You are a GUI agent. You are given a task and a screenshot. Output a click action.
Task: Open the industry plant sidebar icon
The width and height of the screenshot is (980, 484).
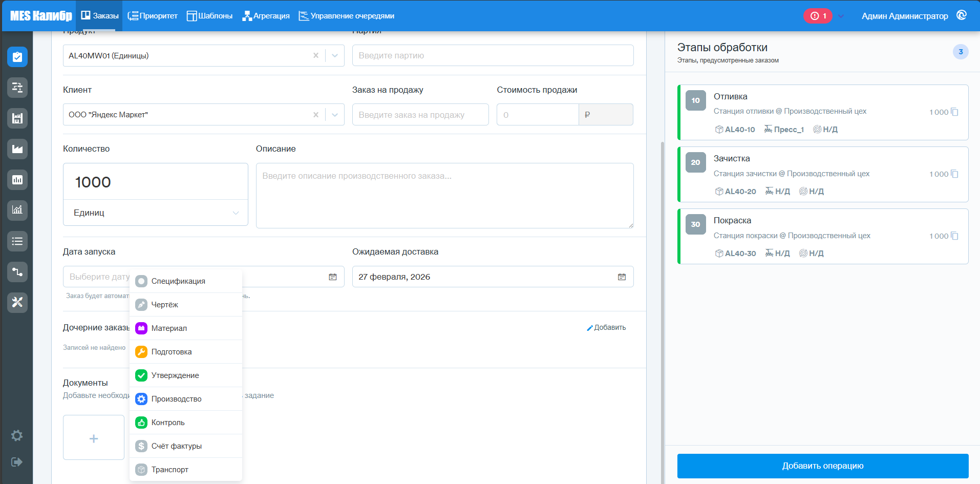[x=17, y=149]
